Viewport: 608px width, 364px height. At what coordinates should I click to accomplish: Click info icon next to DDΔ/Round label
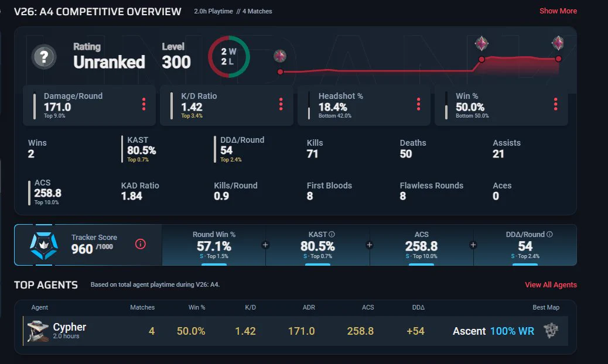point(549,234)
